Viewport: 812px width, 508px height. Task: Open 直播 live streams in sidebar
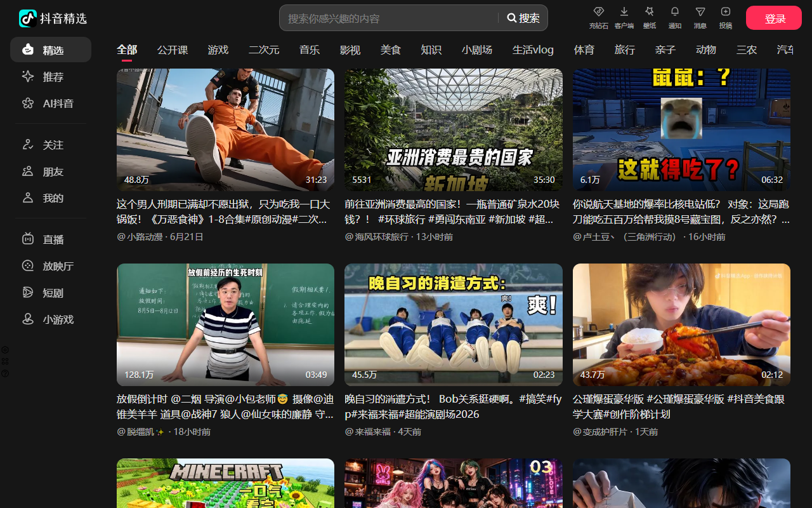coord(51,239)
